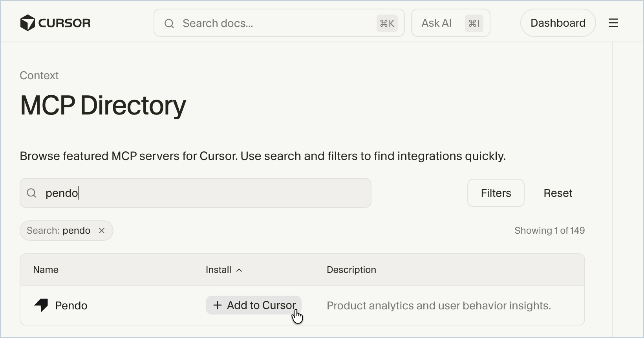
Task: Select the Pendo row name
Action: pyautogui.click(x=71, y=305)
